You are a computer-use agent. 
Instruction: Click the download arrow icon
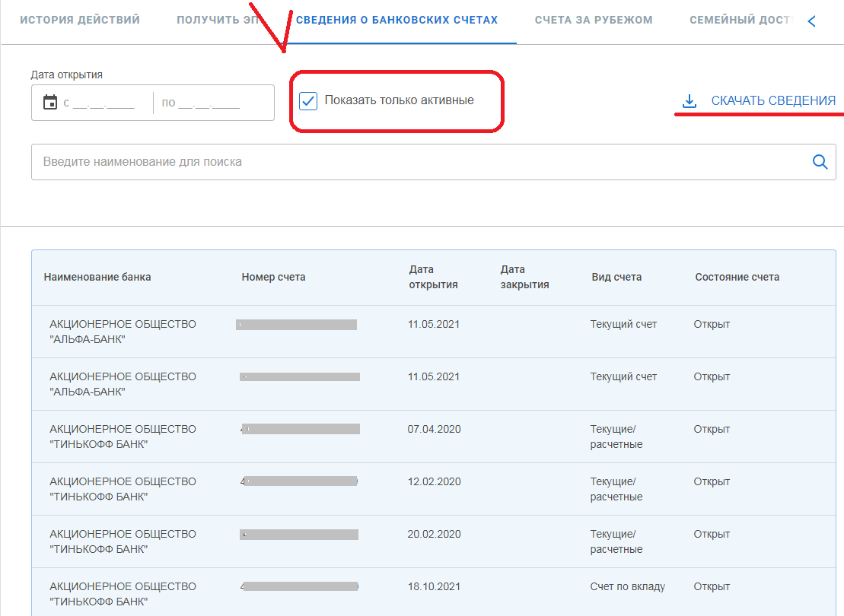coord(690,100)
